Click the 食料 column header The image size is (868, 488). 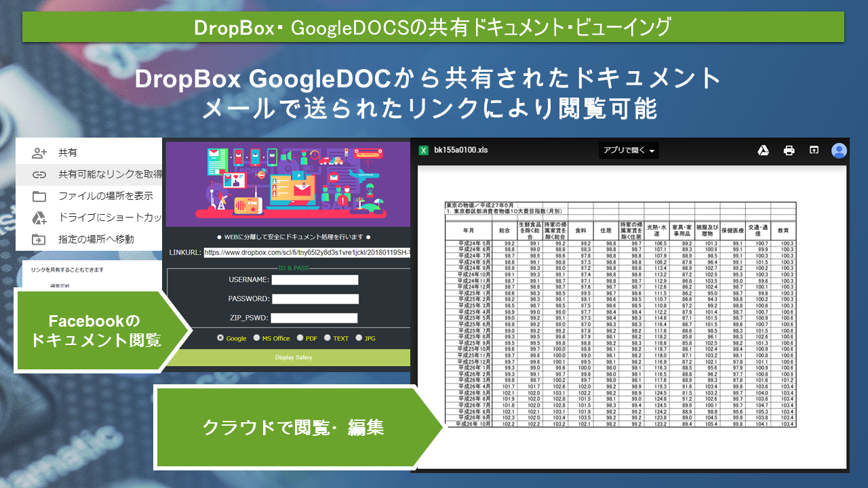pyautogui.click(x=580, y=230)
